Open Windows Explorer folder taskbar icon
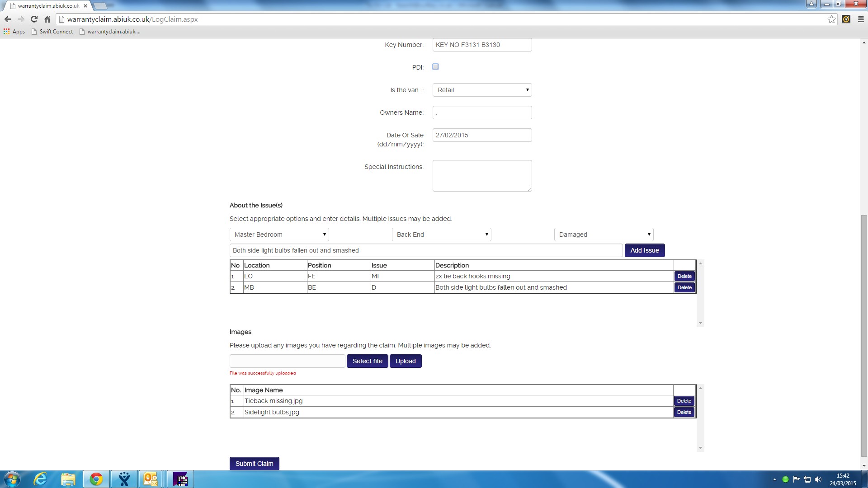 click(68, 479)
